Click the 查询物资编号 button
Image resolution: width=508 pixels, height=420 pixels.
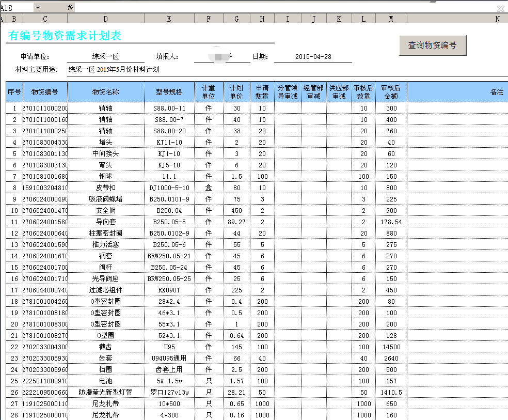[x=433, y=45]
